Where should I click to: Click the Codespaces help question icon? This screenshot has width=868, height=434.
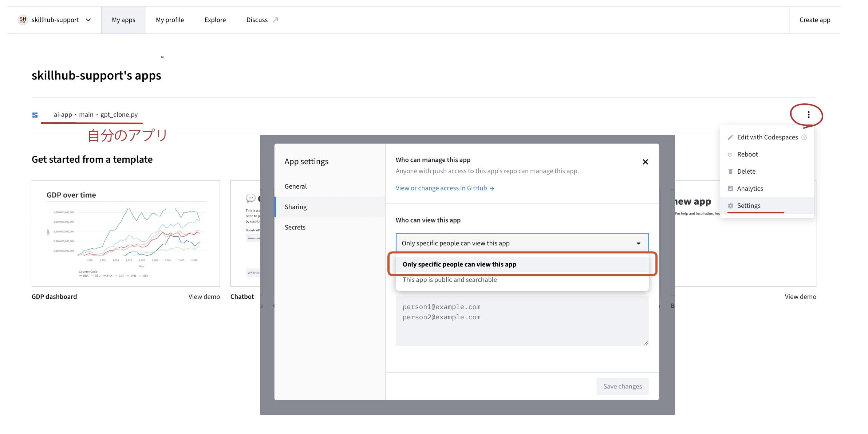804,137
